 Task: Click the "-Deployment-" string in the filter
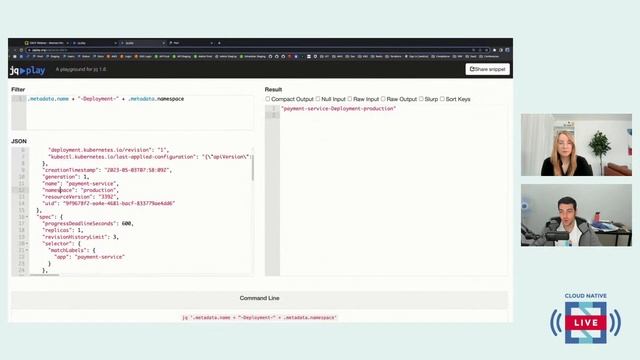98,99
